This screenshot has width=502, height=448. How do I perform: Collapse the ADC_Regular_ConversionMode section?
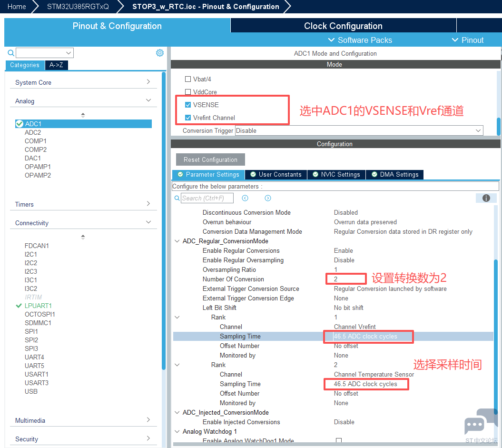click(177, 241)
